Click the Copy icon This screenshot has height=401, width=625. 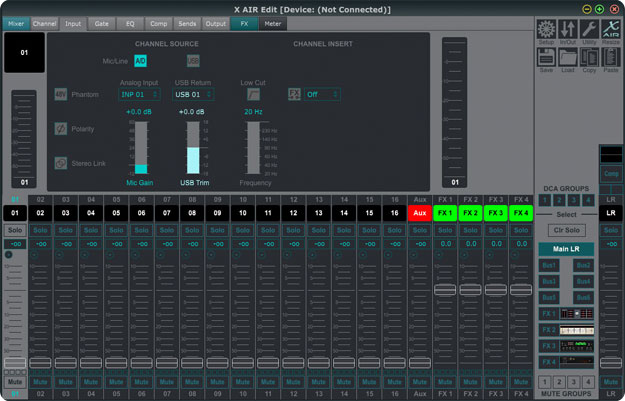coord(589,57)
